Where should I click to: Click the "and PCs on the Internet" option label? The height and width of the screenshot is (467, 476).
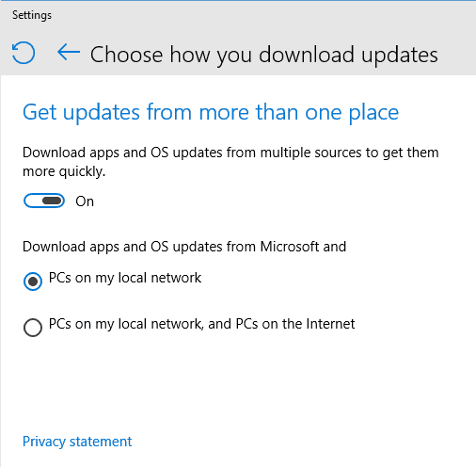click(281, 324)
